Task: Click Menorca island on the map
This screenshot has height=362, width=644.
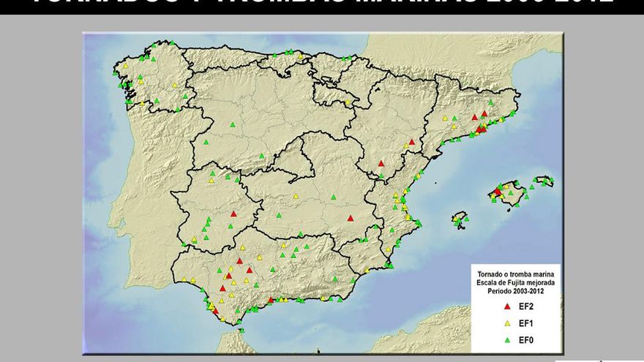Action: (x=544, y=180)
